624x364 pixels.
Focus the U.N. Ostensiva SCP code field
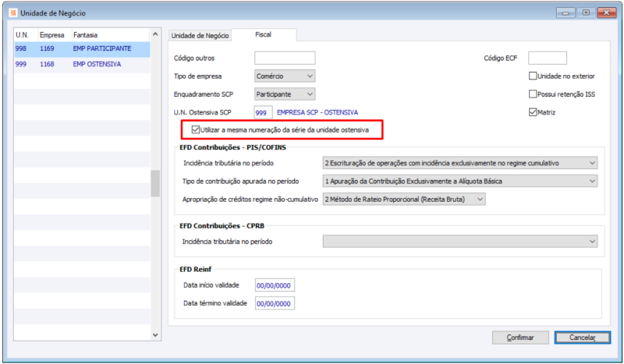[263, 112]
